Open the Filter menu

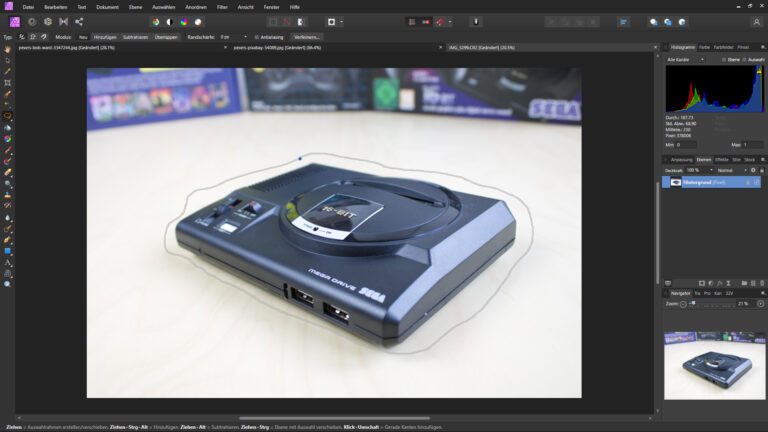point(222,7)
